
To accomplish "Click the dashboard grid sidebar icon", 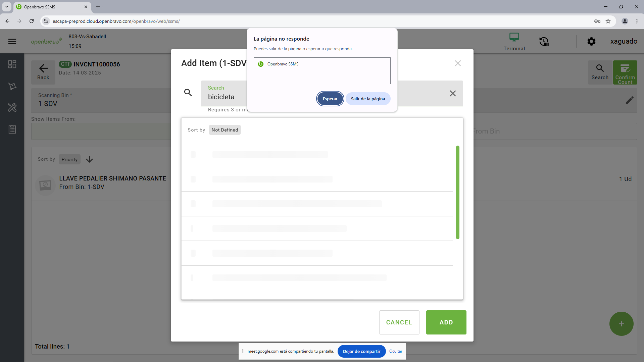I will [12, 64].
